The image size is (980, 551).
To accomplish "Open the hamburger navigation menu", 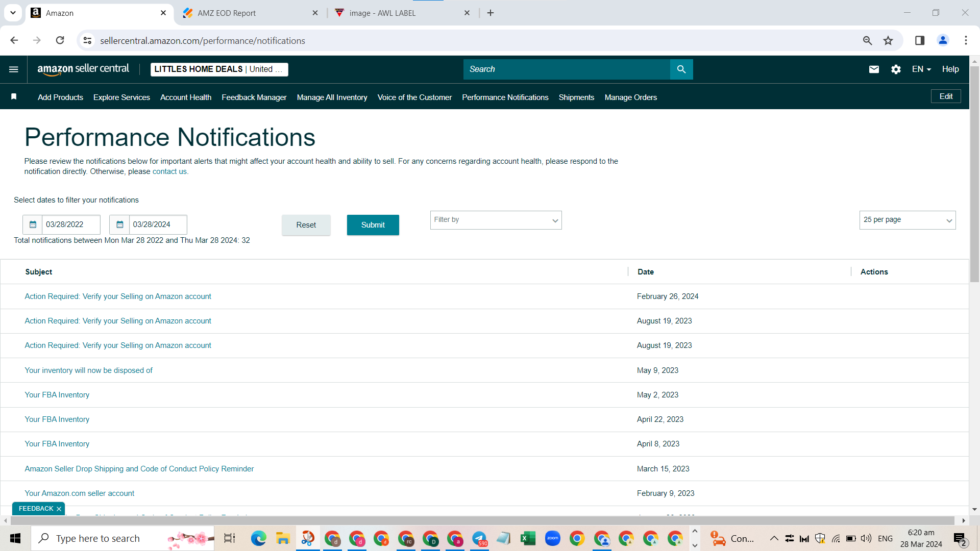I will 14,69.
